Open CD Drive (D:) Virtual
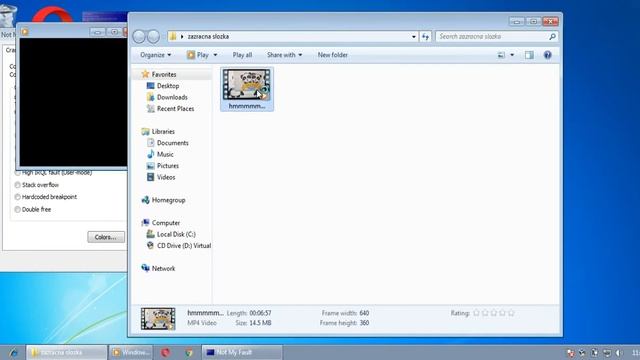 (184, 246)
